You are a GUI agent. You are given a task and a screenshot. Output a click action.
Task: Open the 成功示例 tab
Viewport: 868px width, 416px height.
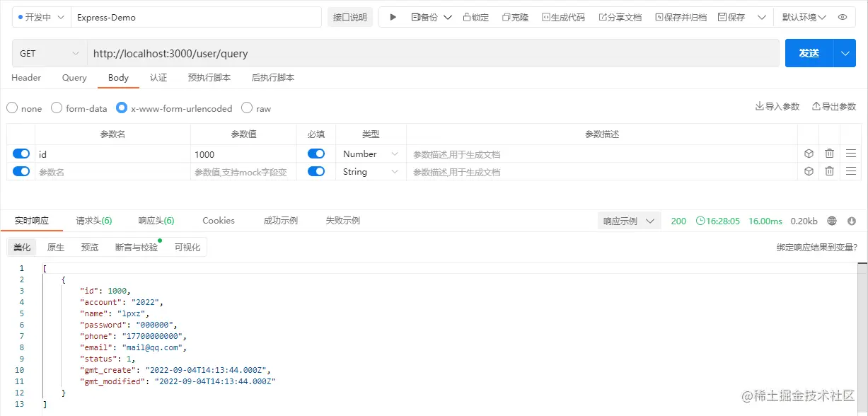pyautogui.click(x=281, y=221)
